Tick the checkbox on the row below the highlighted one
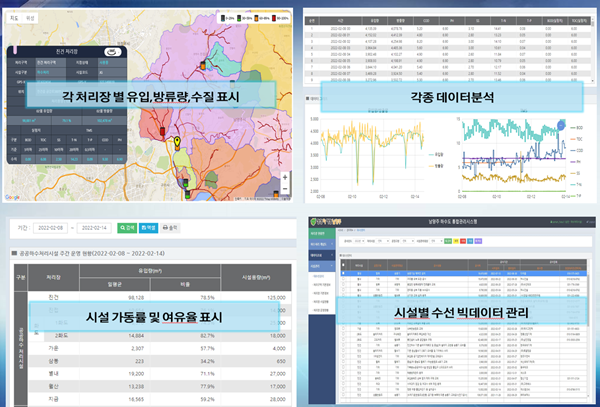The image size is (600, 407). tap(343, 279)
